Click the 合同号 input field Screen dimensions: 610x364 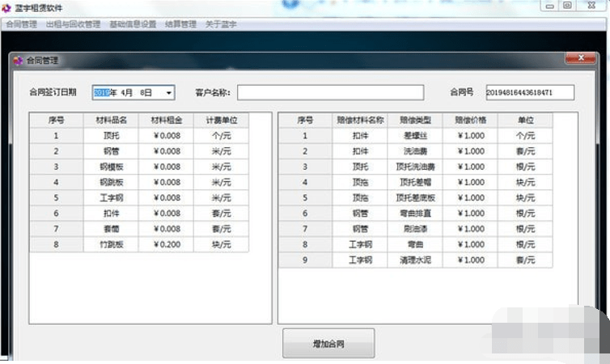click(x=530, y=92)
